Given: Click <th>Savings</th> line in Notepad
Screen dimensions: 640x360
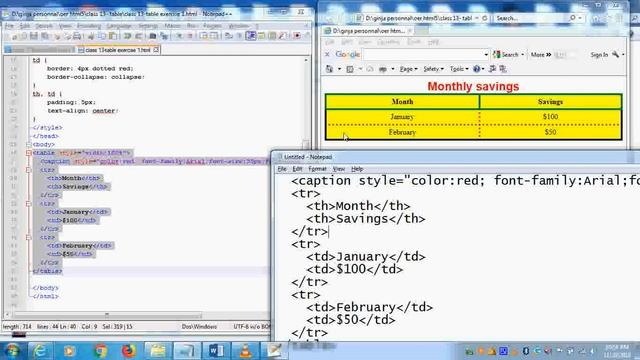Looking at the screenshot, I should click(x=366, y=219).
